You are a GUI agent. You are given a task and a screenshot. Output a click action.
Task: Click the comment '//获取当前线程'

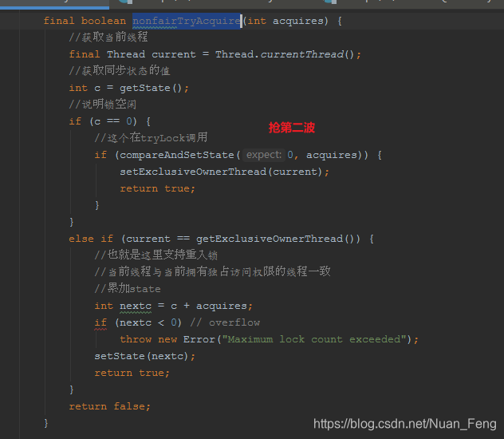tap(108, 38)
